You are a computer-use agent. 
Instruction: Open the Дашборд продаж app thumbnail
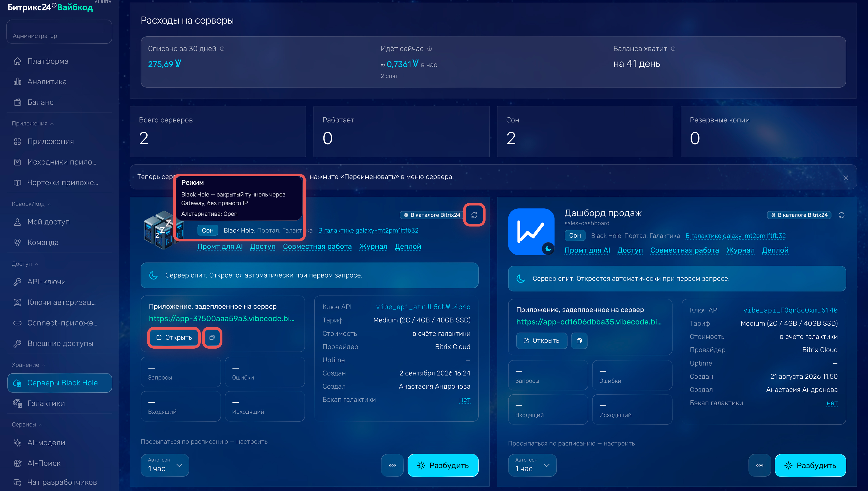pos(531,232)
